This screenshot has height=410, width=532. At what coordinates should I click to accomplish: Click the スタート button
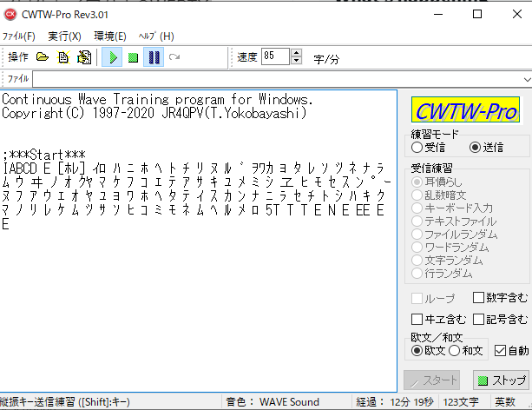(432, 380)
